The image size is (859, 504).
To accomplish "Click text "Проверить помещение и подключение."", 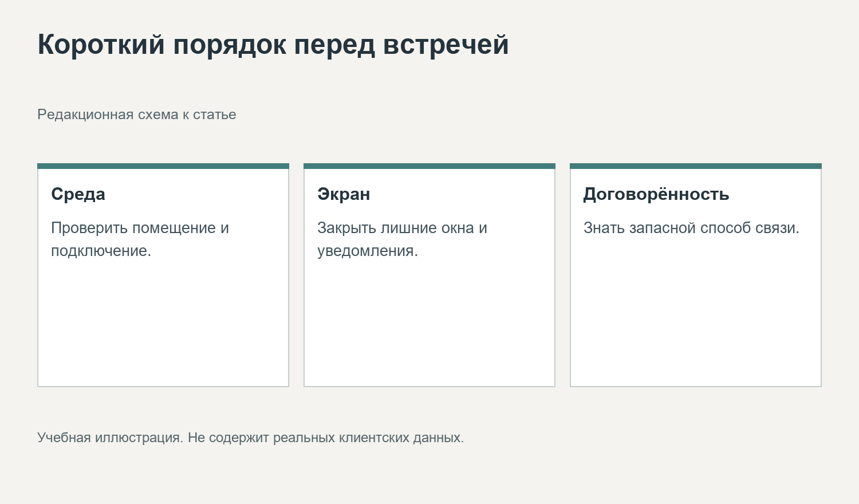I will [140, 239].
